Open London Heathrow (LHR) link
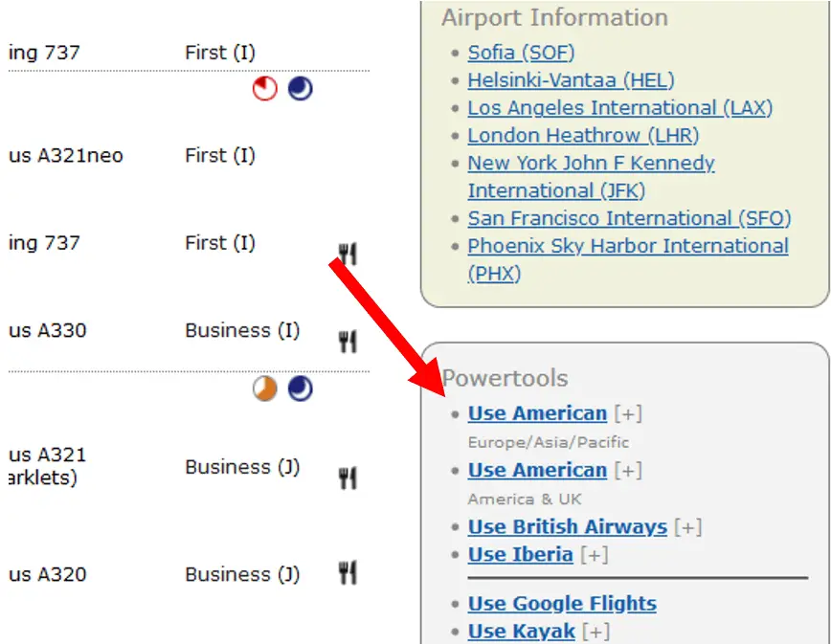Screen dimensions: 831x644 pyautogui.click(x=583, y=136)
